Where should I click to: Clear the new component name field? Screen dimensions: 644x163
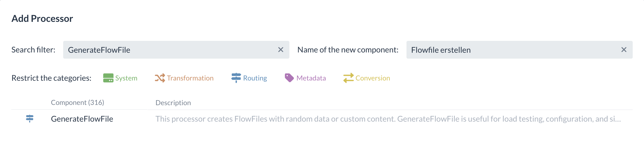click(624, 50)
